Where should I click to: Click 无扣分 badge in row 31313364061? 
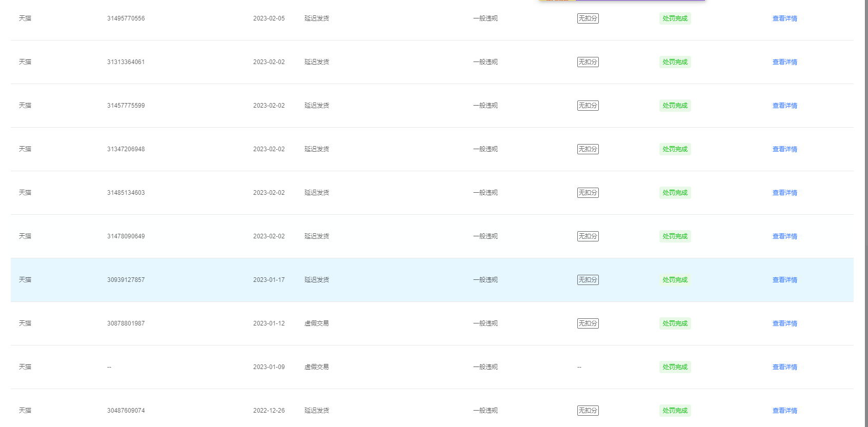click(x=588, y=62)
